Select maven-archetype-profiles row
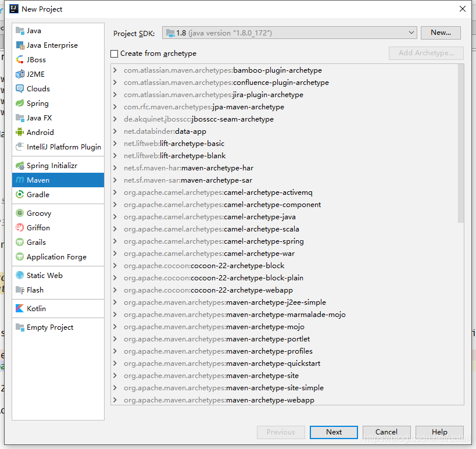Image resolution: width=476 pixels, height=449 pixels. (284, 351)
